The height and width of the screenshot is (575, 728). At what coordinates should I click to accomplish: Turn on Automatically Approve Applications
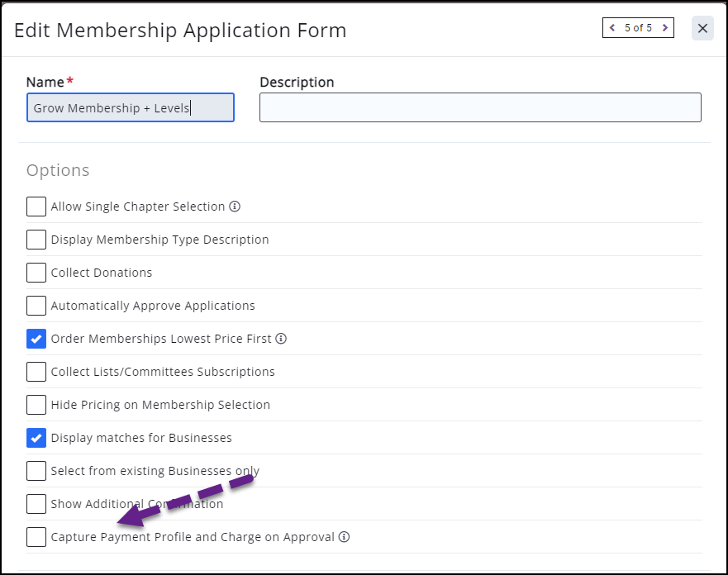click(36, 306)
